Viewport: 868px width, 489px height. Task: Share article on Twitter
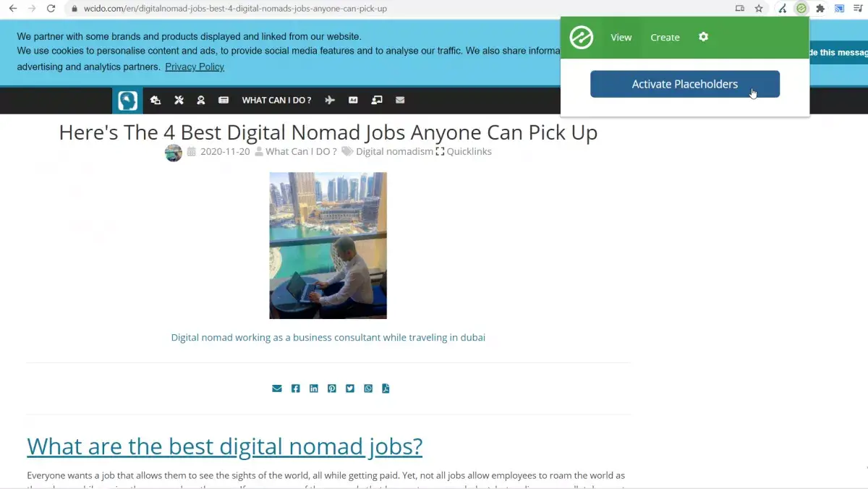[x=350, y=388]
